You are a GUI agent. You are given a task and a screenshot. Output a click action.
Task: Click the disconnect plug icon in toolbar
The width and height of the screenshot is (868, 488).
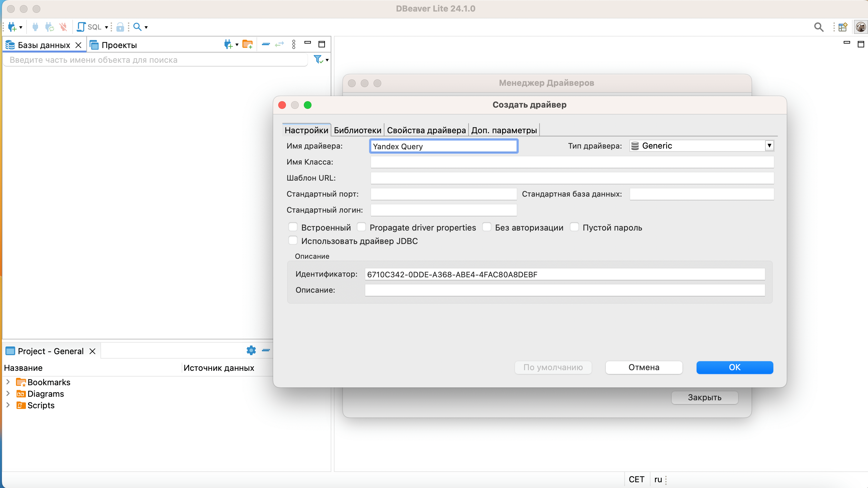(x=63, y=27)
